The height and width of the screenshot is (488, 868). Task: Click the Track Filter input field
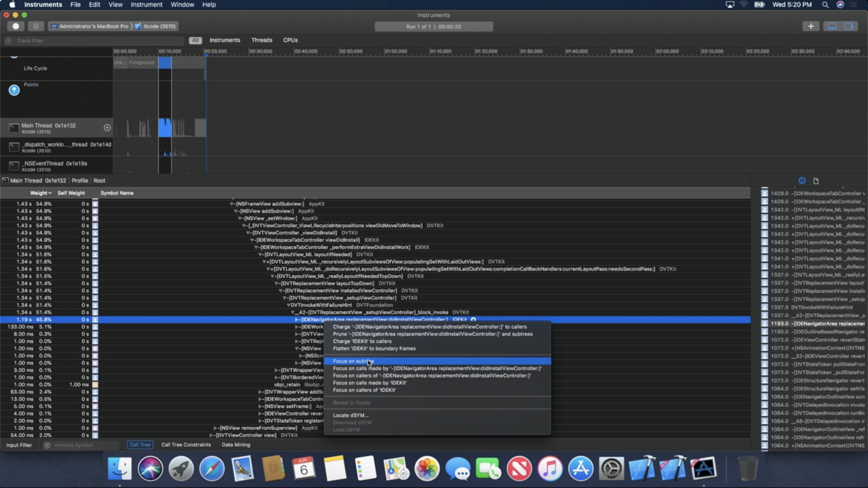95,41
